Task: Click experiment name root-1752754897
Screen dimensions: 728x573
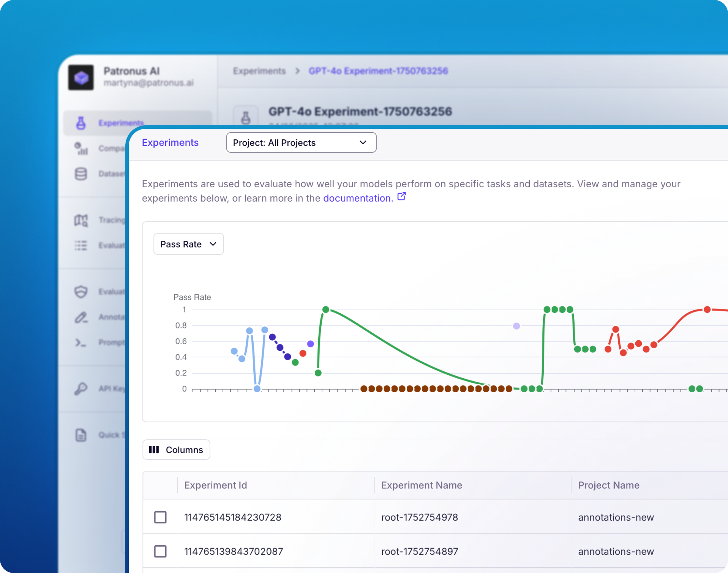Action: tap(420, 551)
